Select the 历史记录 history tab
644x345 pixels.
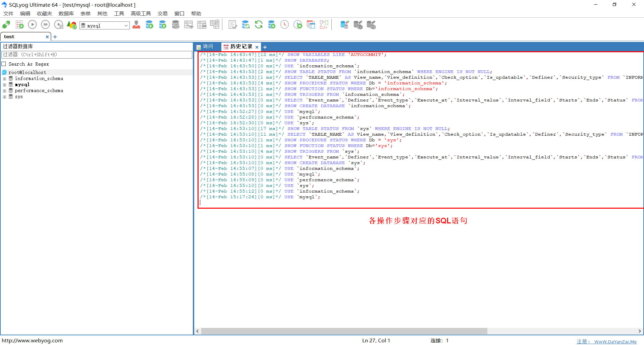(241, 47)
